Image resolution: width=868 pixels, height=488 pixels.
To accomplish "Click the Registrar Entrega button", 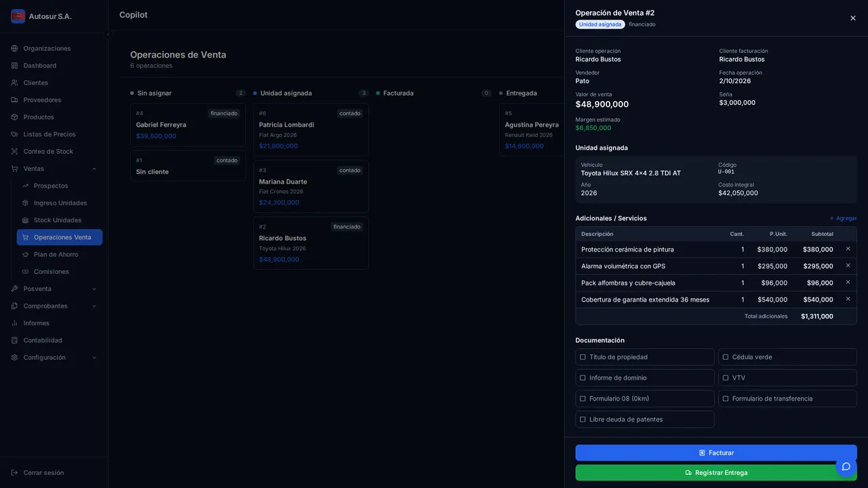I will point(716,472).
